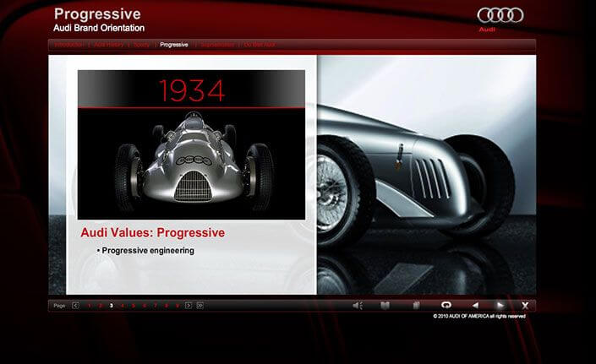The image size is (596, 364).
Task: Click the red Audi wordmark under rings
Action: 487,30
